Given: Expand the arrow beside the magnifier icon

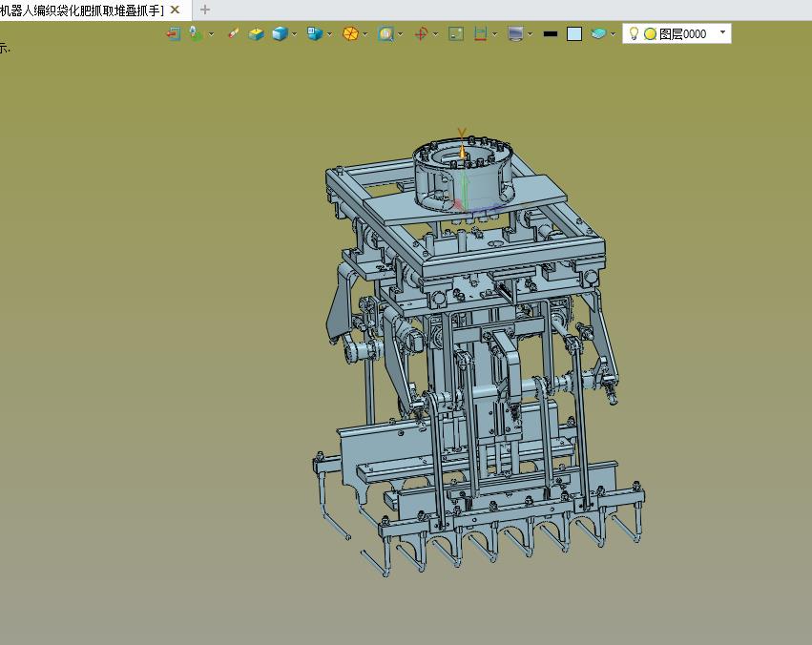Looking at the screenshot, I should [x=401, y=33].
